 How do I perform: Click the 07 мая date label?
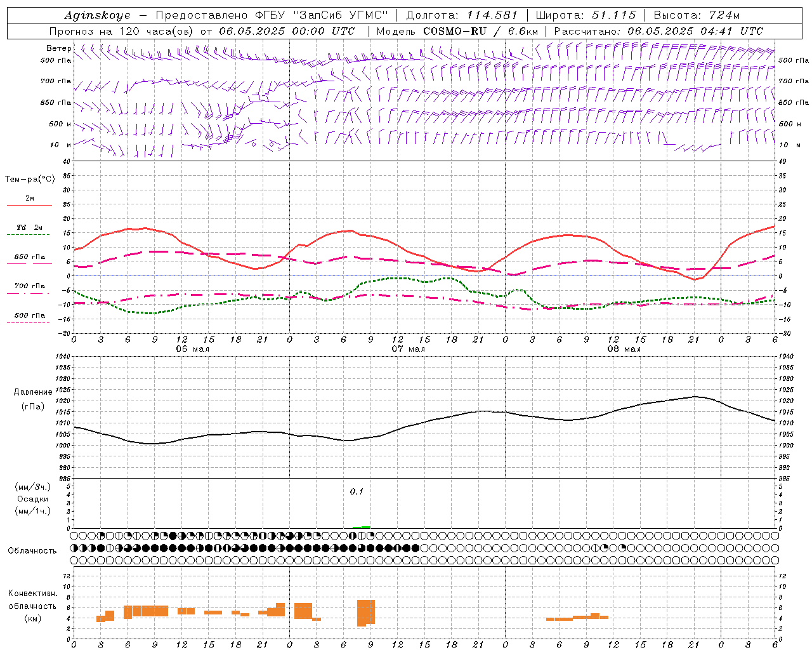pos(408,349)
